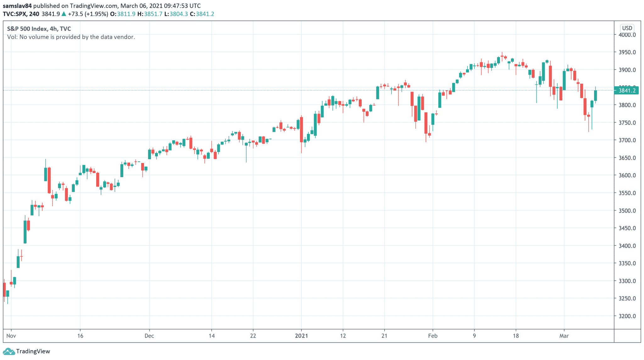
Task: Click the Feb label on time axis
Action: [433, 336]
